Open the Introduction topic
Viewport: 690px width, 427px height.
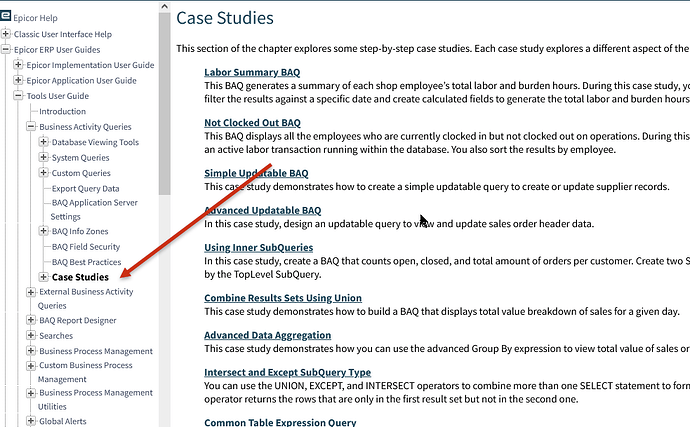(62, 111)
